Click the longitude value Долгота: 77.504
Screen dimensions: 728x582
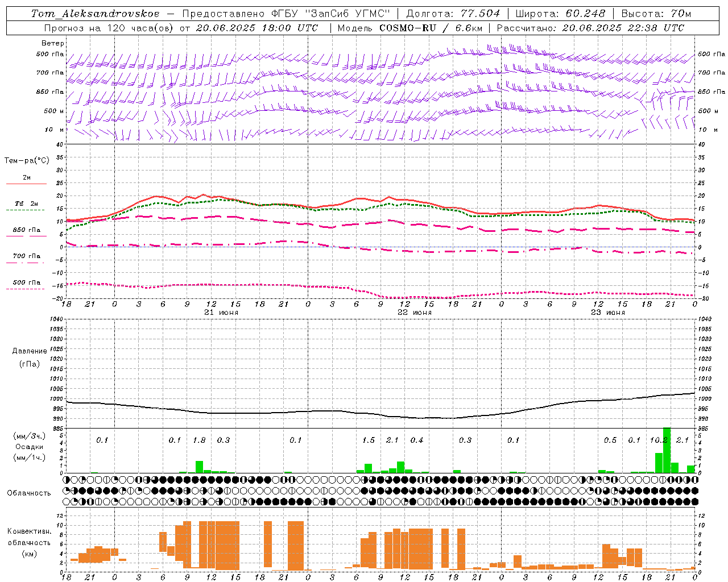click(453, 14)
